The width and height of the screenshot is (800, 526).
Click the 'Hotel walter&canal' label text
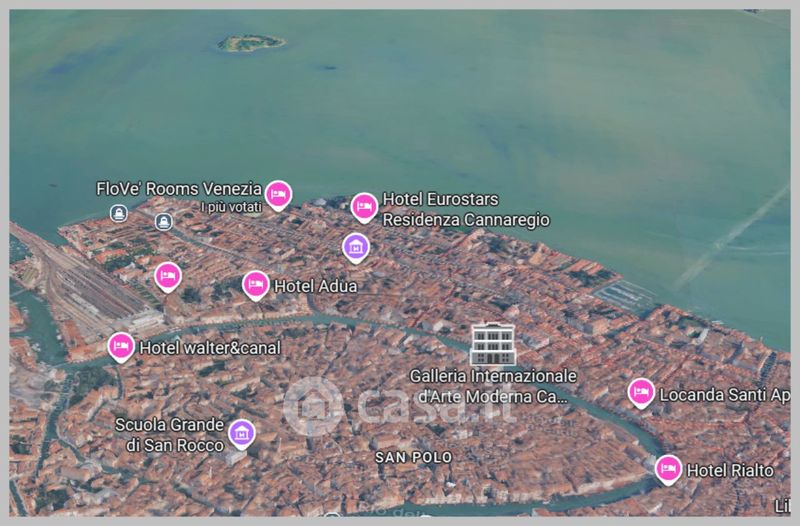(x=210, y=348)
